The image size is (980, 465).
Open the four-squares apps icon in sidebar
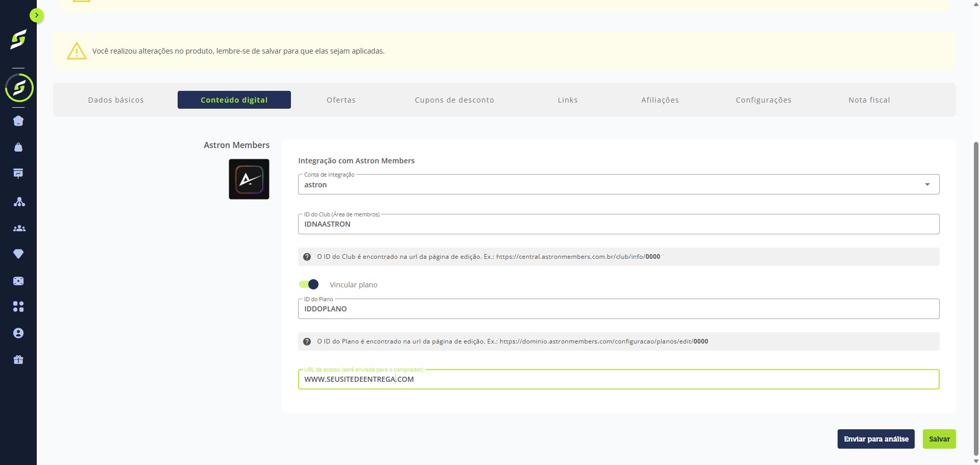(x=18, y=307)
